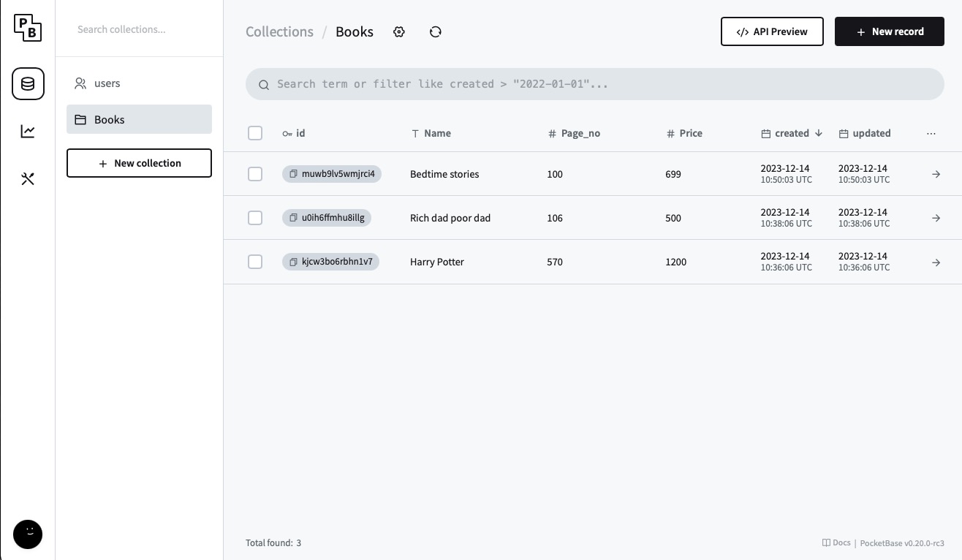This screenshot has width=962, height=560.
Task: Select all records with the header checkbox
Action: (x=255, y=133)
